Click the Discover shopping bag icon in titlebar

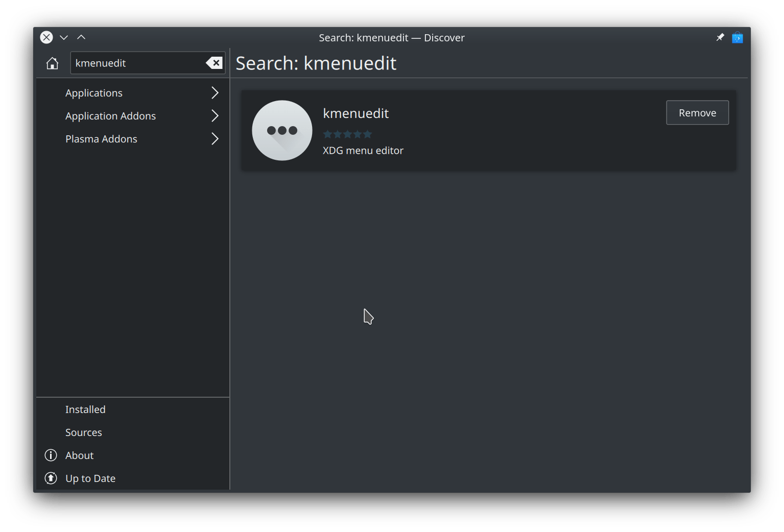click(737, 37)
